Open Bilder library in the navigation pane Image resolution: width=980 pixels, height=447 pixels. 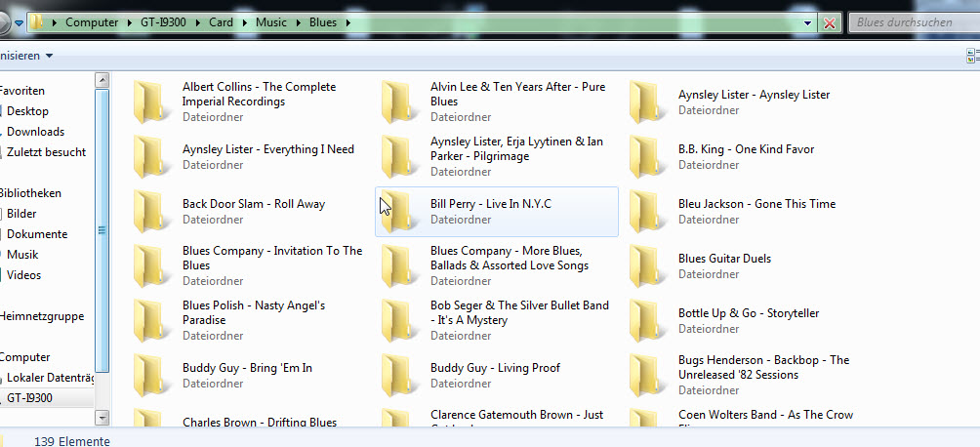[21, 214]
